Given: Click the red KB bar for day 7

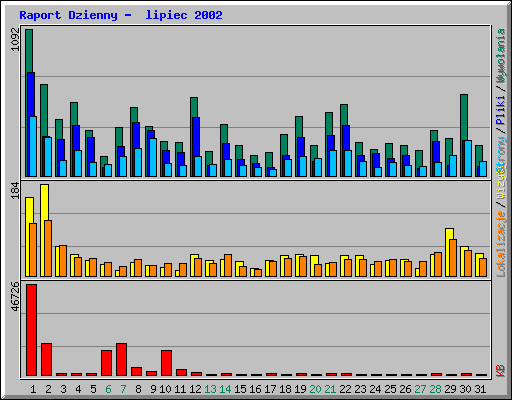Looking at the screenshot, I should pos(121,359).
